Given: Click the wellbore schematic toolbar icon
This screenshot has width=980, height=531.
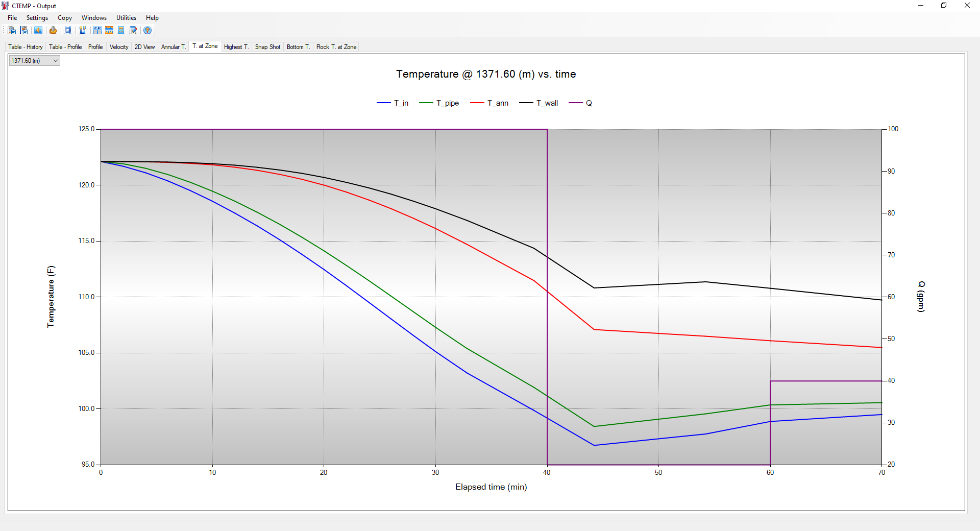Looking at the screenshot, I should [x=83, y=31].
